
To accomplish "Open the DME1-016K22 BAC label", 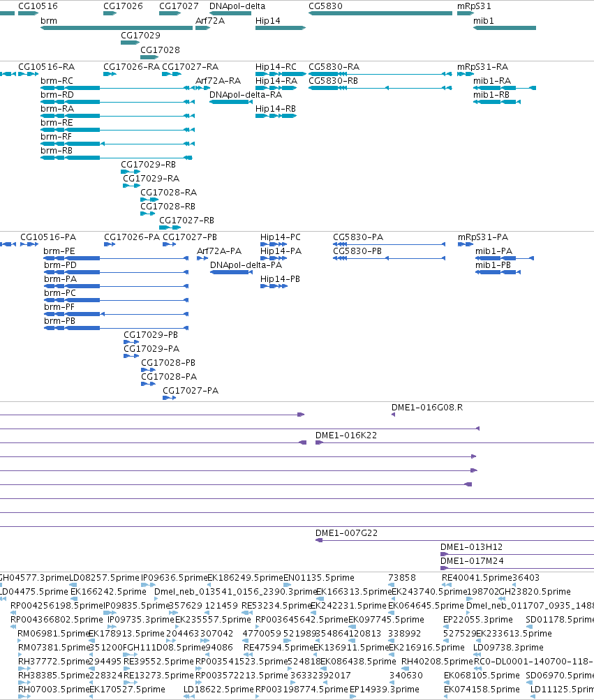I will coord(346,435).
